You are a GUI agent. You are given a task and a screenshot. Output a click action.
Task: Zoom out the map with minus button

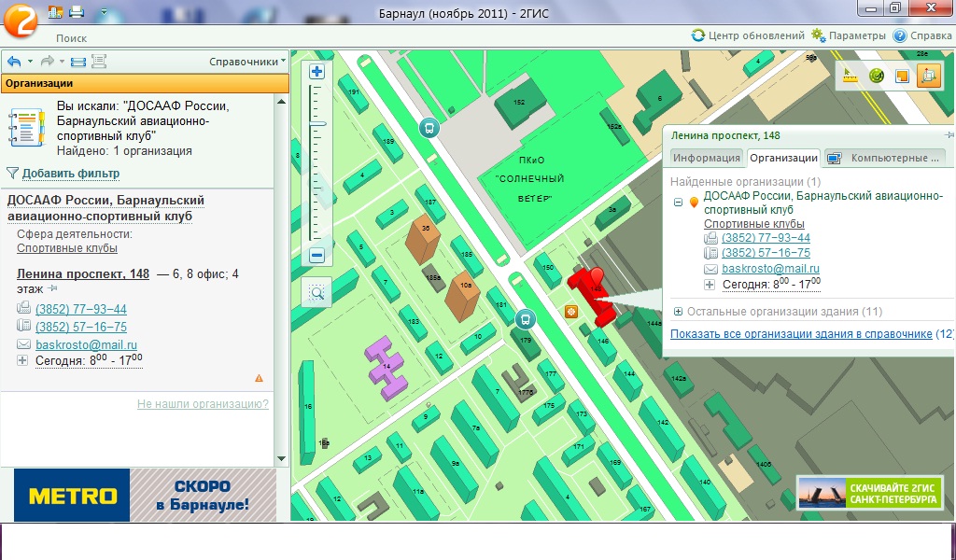click(317, 256)
